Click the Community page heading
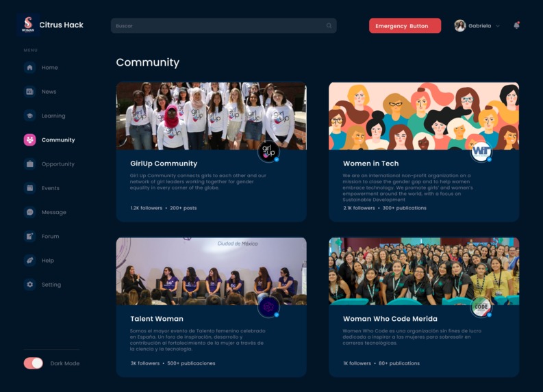 pyautogui.click(x=147, y=62)
